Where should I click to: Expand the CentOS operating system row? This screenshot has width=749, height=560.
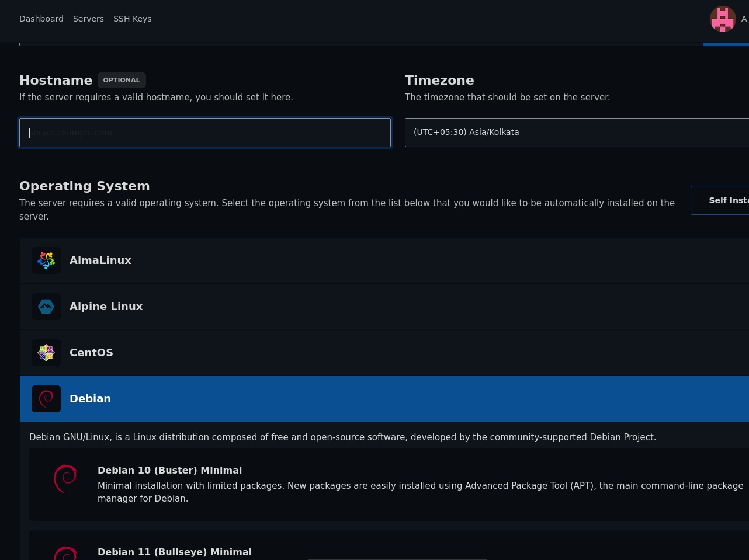tap(384, 353)
